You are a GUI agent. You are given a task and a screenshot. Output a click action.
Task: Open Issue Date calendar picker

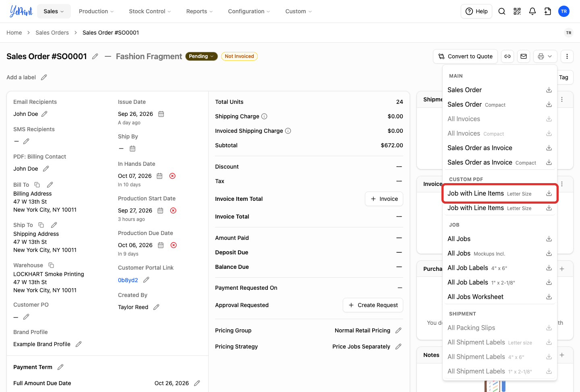point(161,114)
